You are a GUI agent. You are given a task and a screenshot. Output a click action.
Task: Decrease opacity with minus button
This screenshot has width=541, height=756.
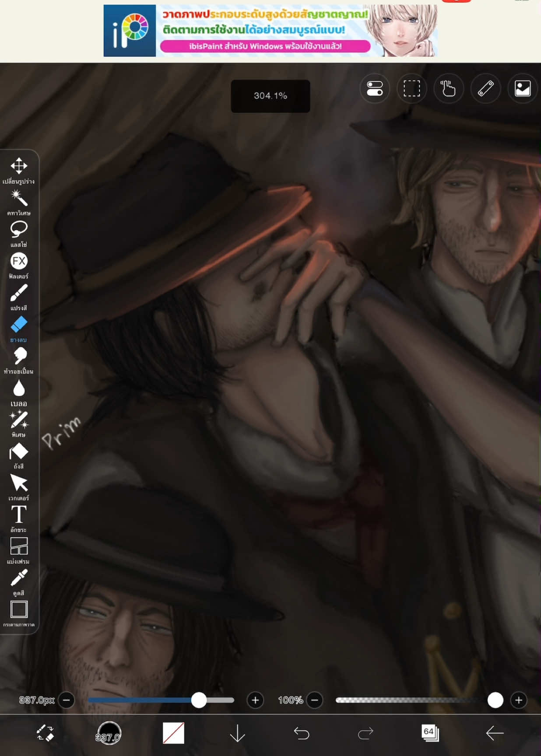314,700
